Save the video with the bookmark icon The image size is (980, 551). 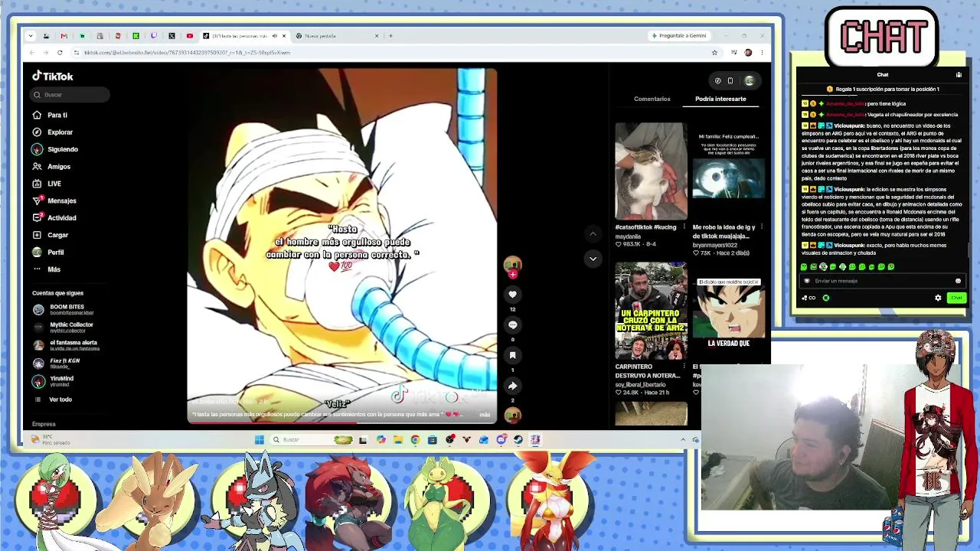[x=513, y=355]
